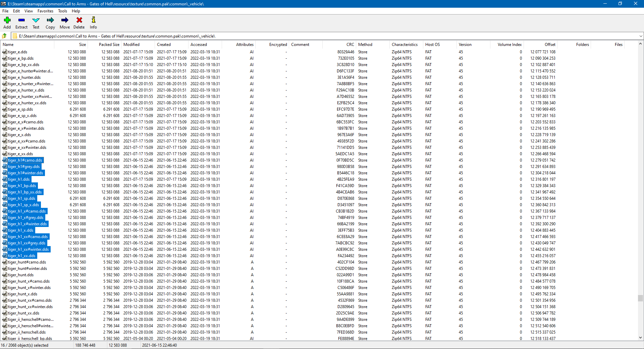Image resolution: width=644 pixels, height=349 pixels.
Task: Click file icon of tiger_e_xx.dds
Action: [5, 154]
